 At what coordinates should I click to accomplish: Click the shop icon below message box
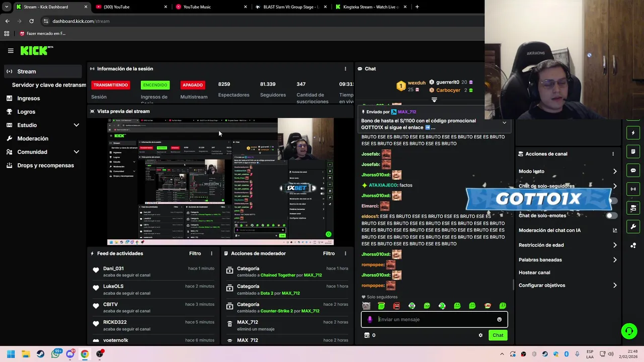pos(367,335)
